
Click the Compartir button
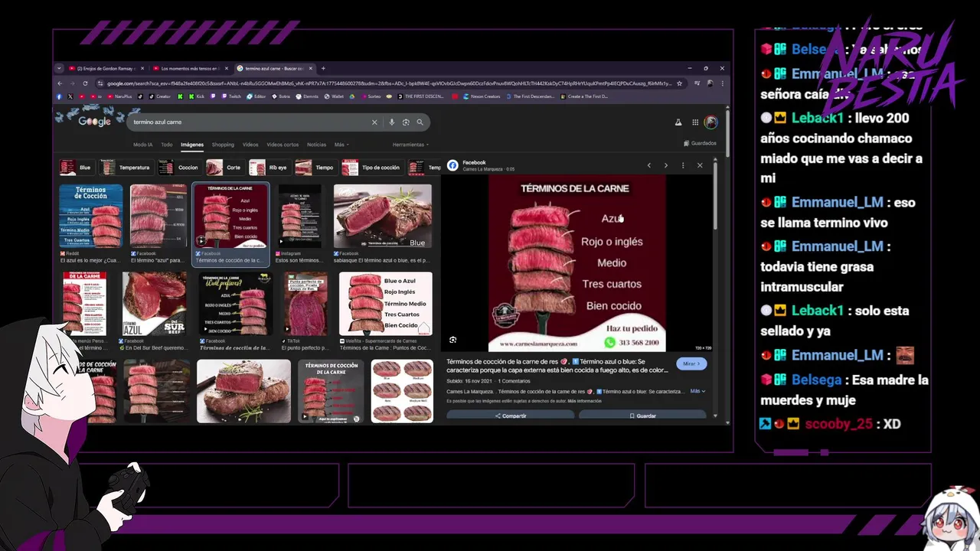(511, 416)
